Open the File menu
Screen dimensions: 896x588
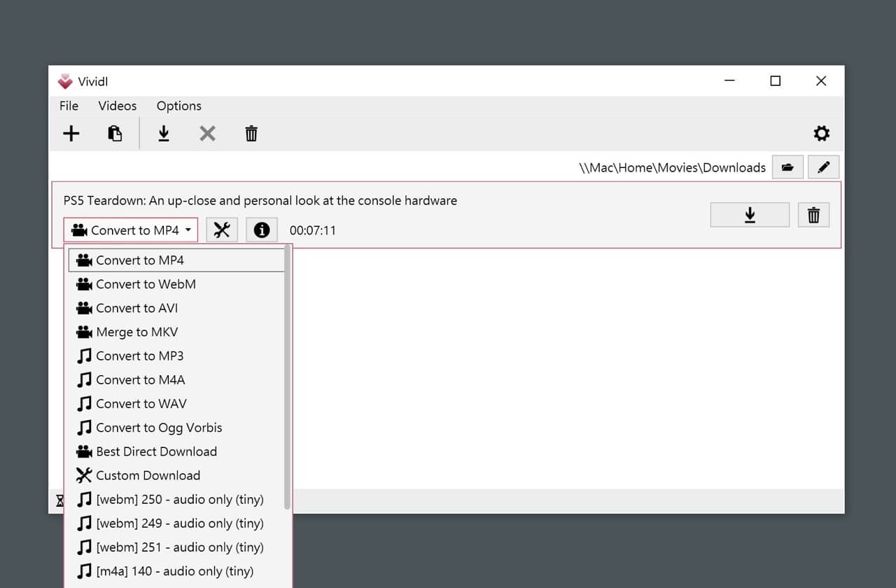point(69,106)
